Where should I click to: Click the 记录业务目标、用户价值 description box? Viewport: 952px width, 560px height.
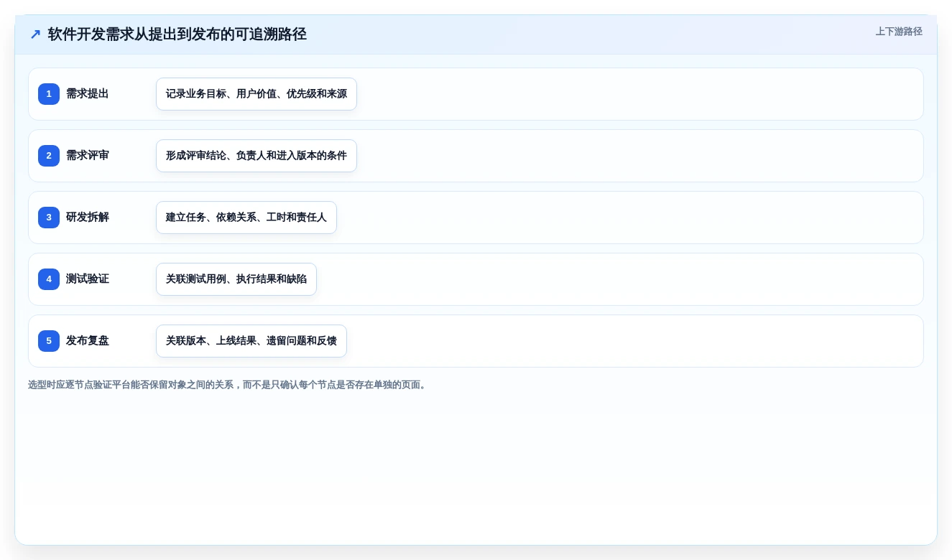pos(257,94)
